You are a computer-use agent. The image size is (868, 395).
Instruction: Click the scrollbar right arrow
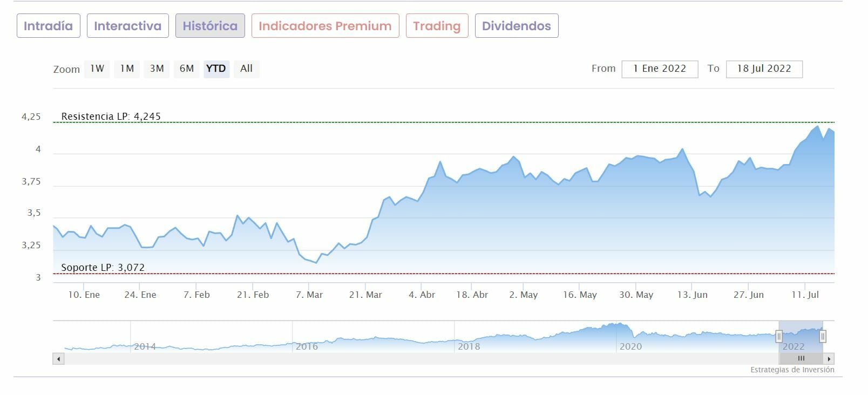[x=829, y=359]
